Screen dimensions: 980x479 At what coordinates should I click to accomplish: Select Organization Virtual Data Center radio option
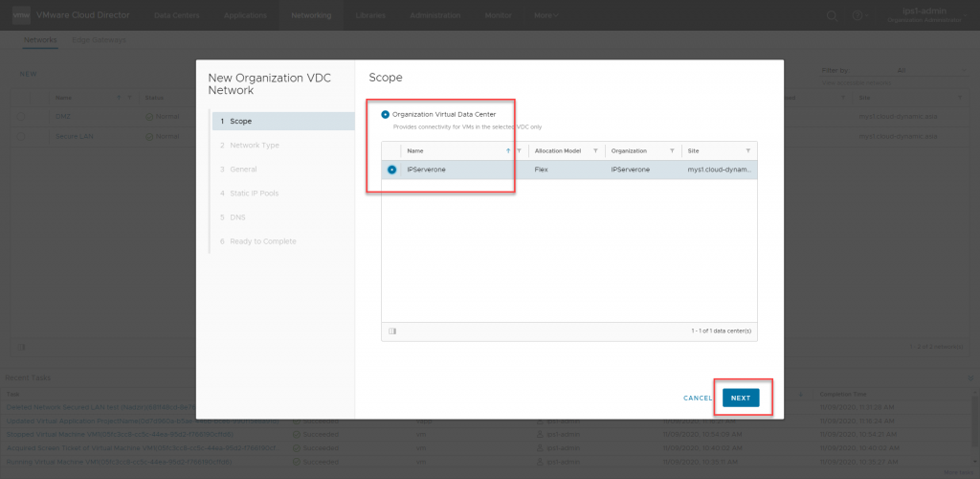click(385, 114)
